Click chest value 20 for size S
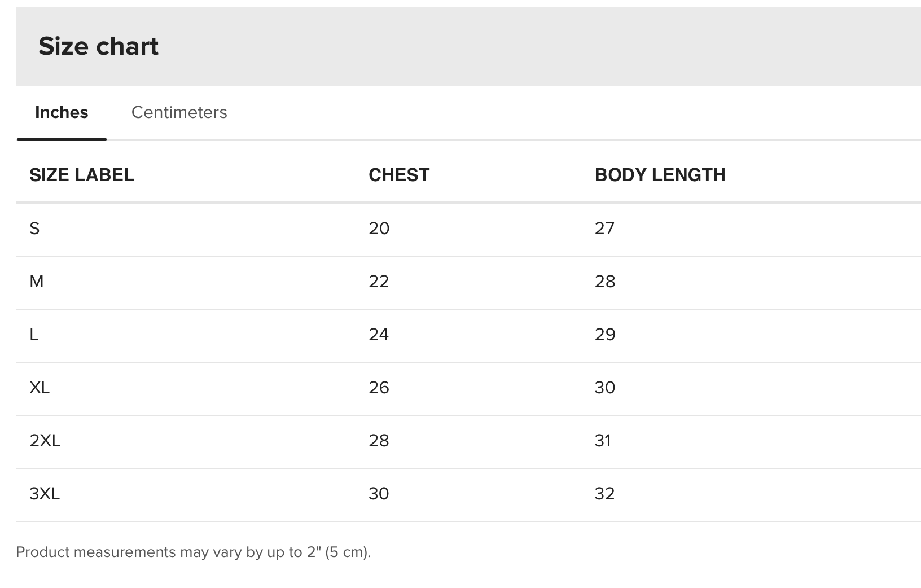 379,229
